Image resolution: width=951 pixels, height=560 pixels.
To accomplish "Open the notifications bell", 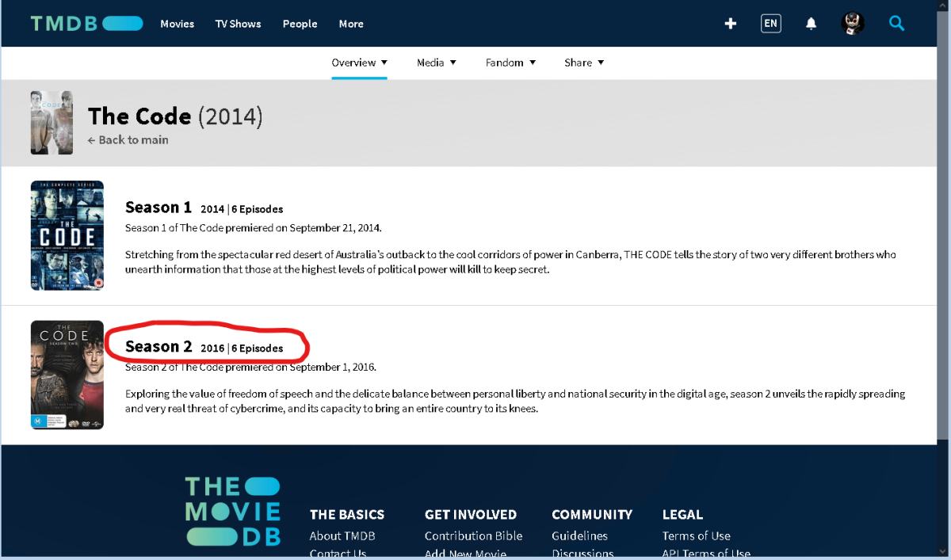I will (x=811, y=24).
